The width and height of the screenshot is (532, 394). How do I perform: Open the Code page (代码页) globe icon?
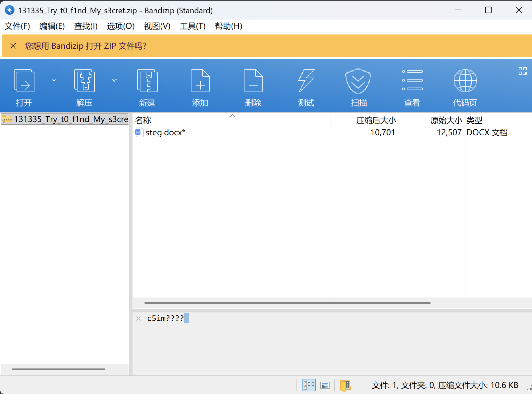(x=465, y=81)
